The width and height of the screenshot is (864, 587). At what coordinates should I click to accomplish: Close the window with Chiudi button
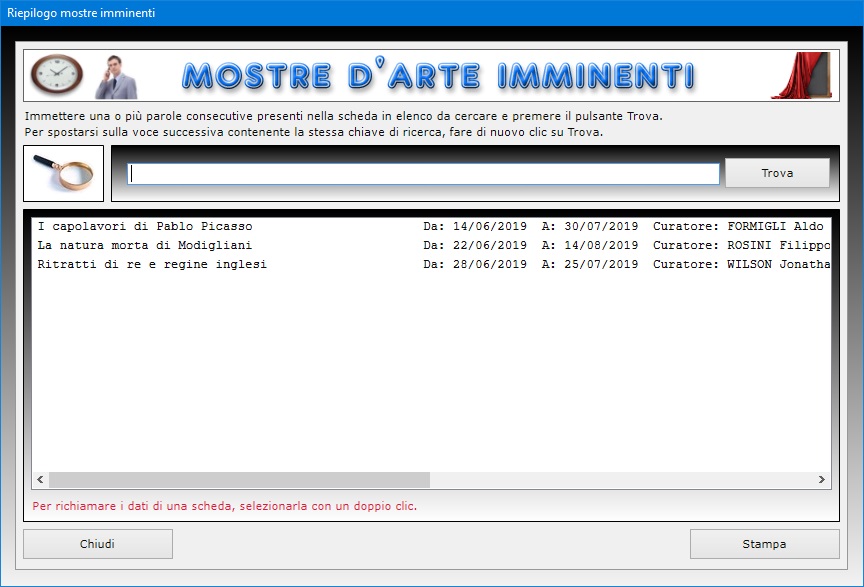(98, 544)
